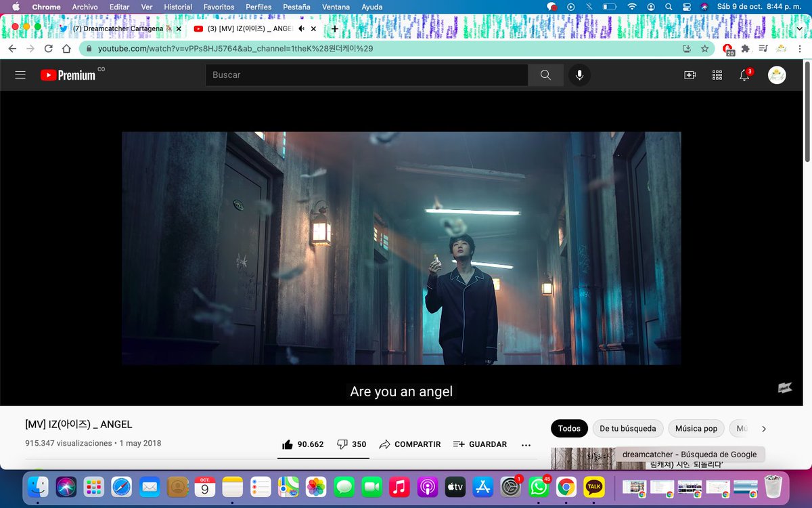Open the notifications bell
The width and height of the screenshot is (812, 508).
[x=744, y=75]
